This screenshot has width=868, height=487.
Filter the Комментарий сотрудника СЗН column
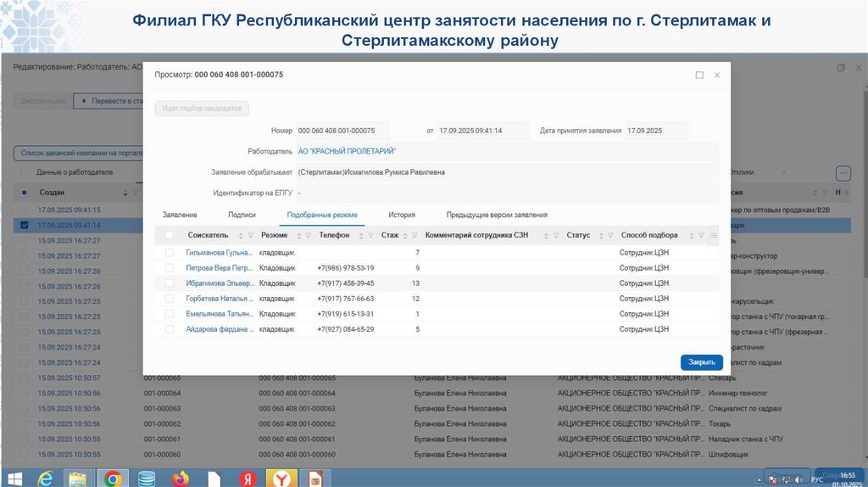pyautogui.click(x=556, y=236)
